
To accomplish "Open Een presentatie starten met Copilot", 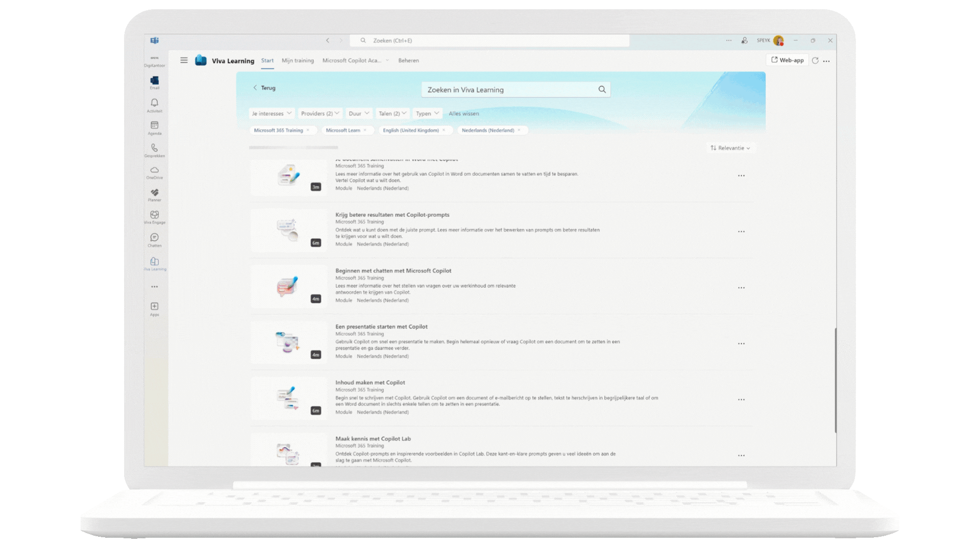I will [x=381, y=327].
